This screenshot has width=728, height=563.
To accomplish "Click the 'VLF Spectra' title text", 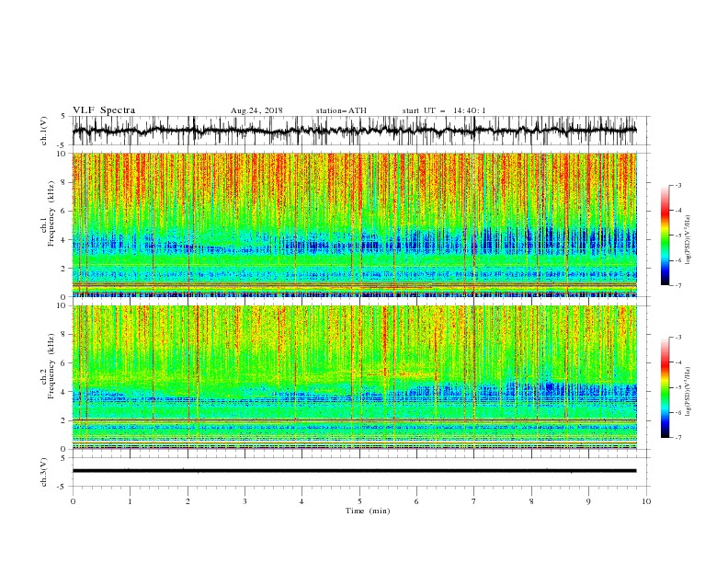I will (104, 110).
